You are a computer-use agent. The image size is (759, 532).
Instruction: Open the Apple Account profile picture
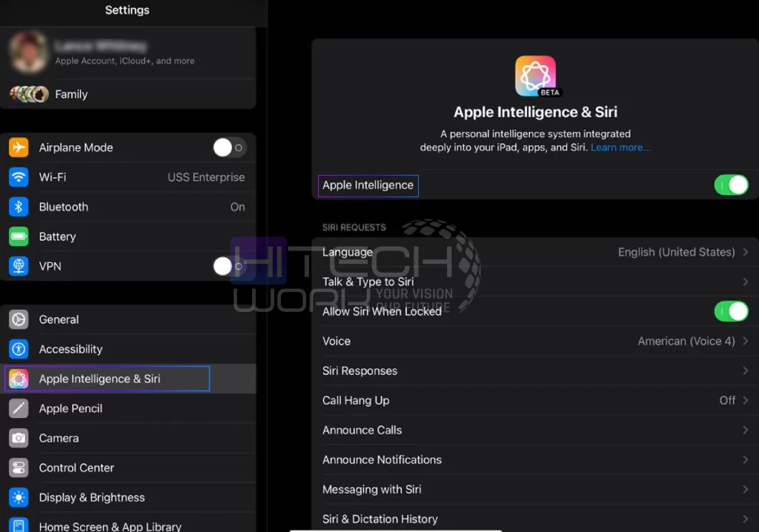coord(29,51)
